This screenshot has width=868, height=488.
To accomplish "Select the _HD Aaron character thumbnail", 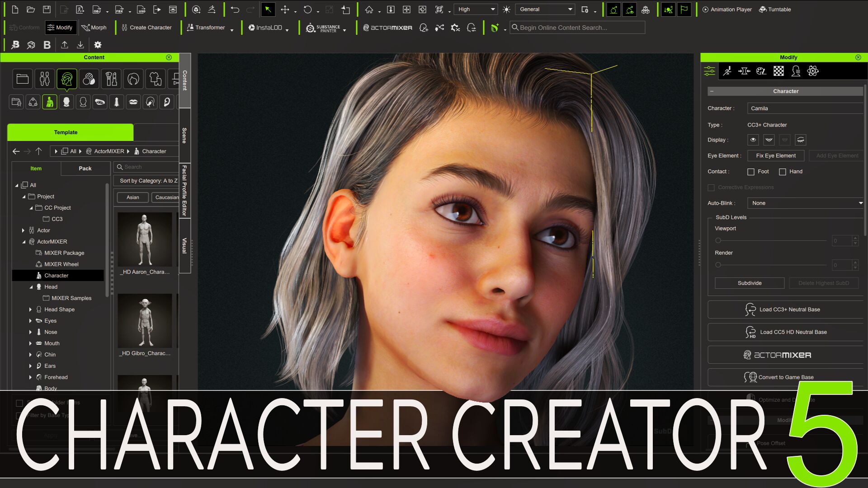I will [145, 239].
